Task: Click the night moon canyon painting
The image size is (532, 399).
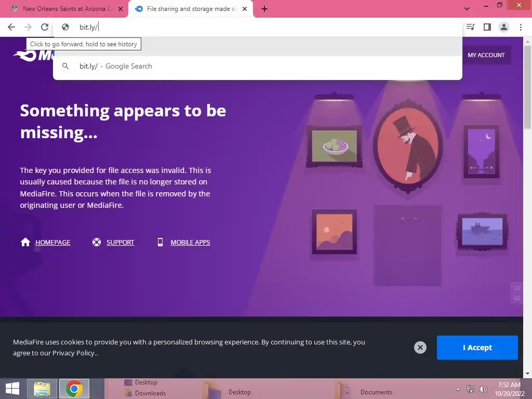Action: pyautogui.click(x=482, y=152)
